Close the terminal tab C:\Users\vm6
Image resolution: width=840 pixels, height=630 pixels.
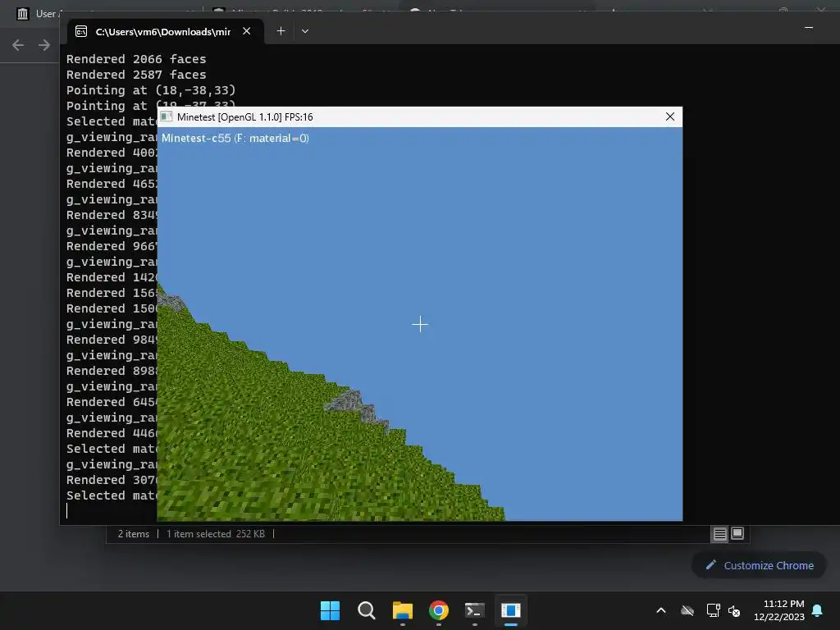[246, 31]
